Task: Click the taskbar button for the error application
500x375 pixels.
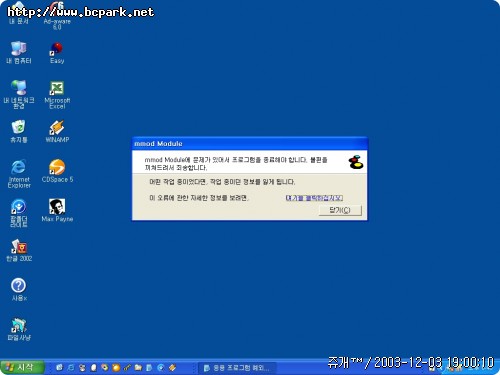Action: 237,368
